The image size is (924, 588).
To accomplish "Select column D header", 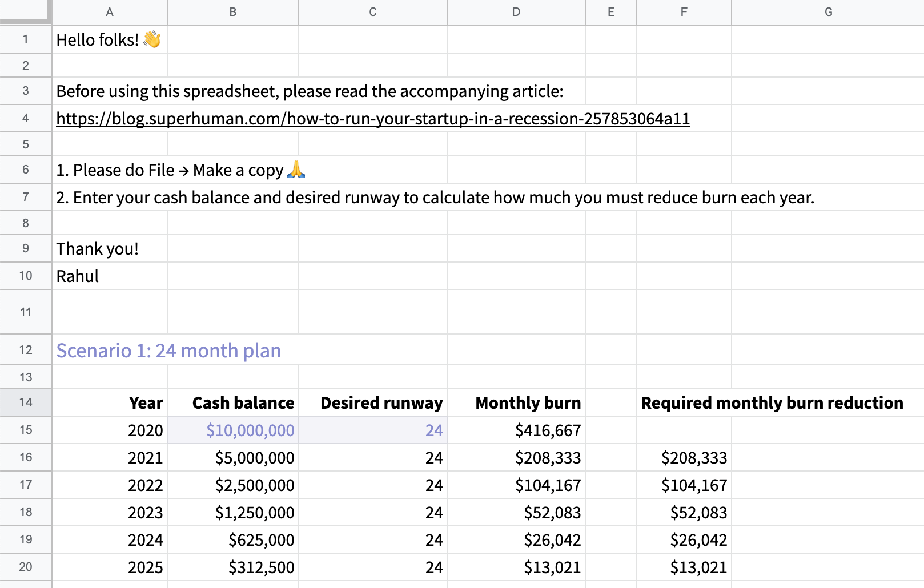I will click(516, 12).
